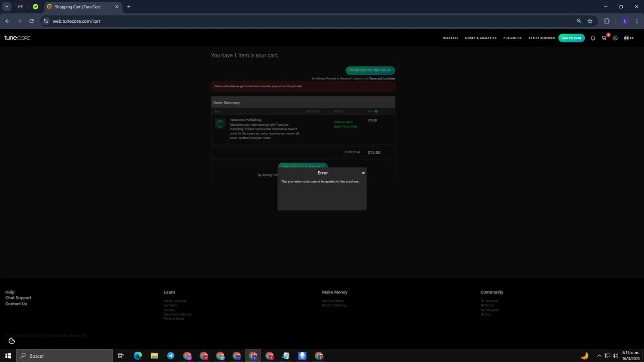Click top Proceed to Checkout button
The height and width of the screenshot is (362, 644).
(370, 70)
